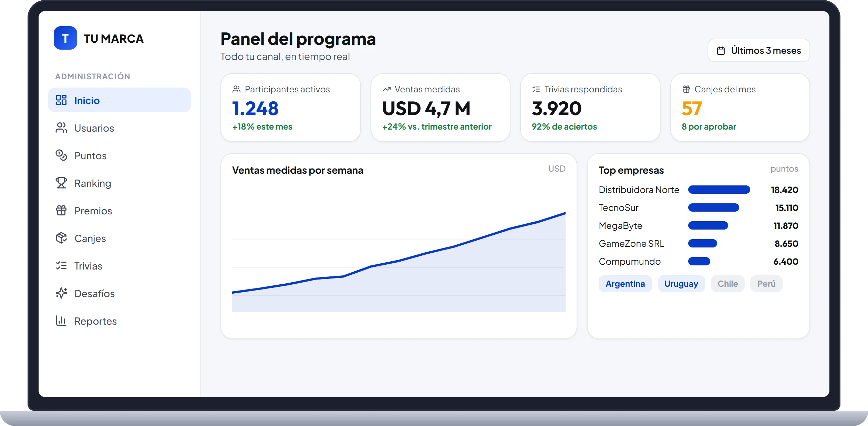Open the Usuarios section
The image size is (868, 426).
tap(120, 128)
